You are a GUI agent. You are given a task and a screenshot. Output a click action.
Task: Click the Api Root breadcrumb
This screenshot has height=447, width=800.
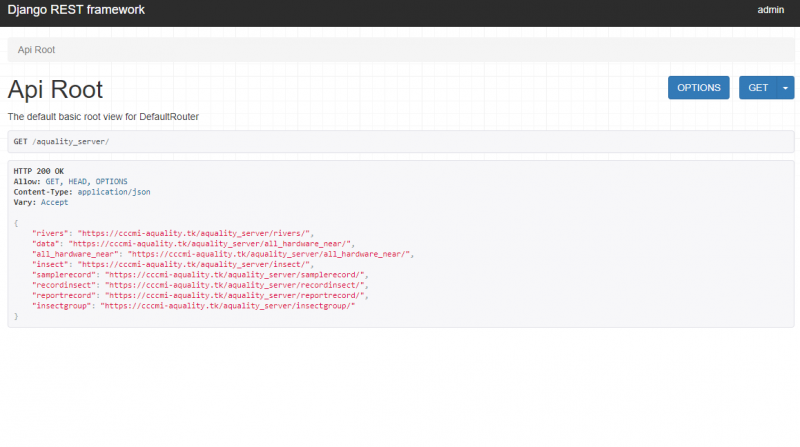pyautogui.click(x=36, y=49)
